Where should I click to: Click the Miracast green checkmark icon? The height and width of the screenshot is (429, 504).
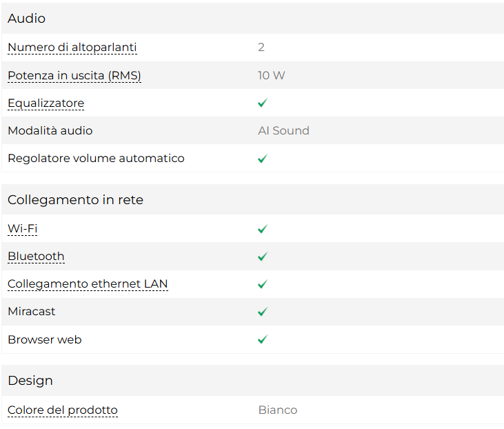click(x=263, y=312)
